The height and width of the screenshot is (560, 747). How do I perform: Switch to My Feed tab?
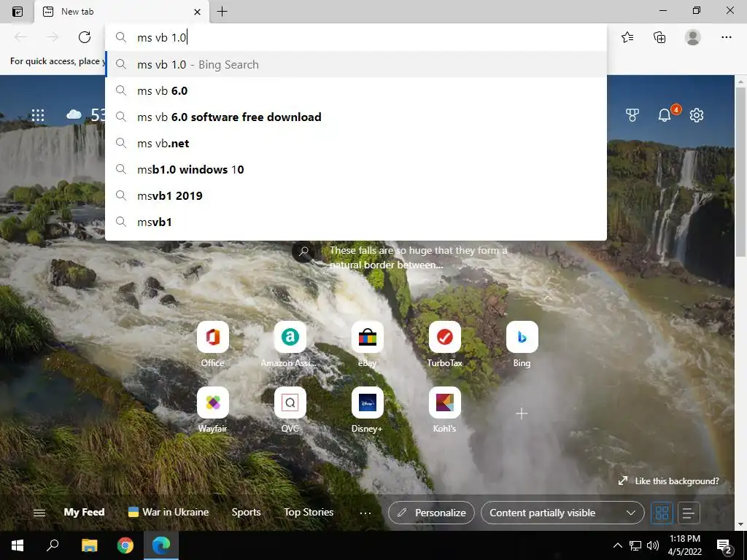pos(84,513)
